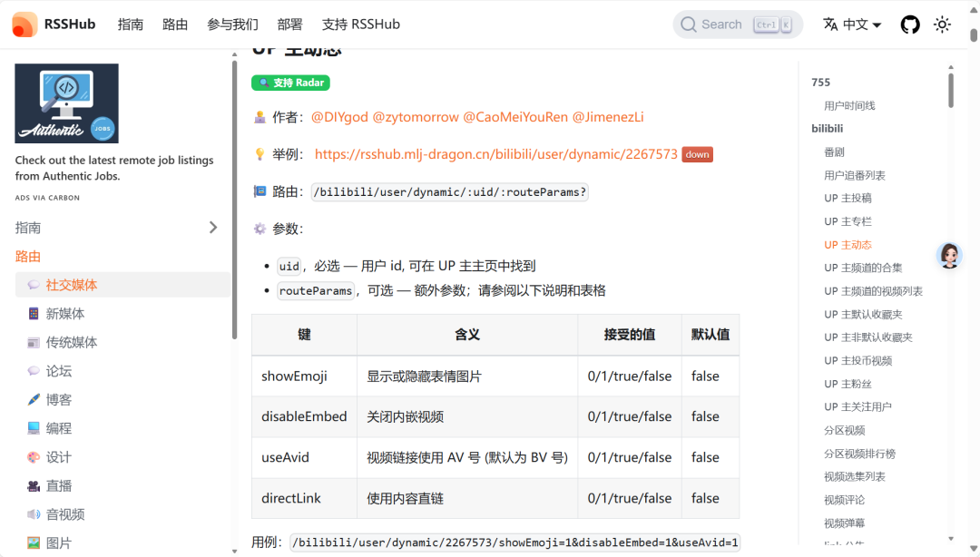Screen dimensions: 980x557
Task: Click the Search box
Action: pos(738,24)
